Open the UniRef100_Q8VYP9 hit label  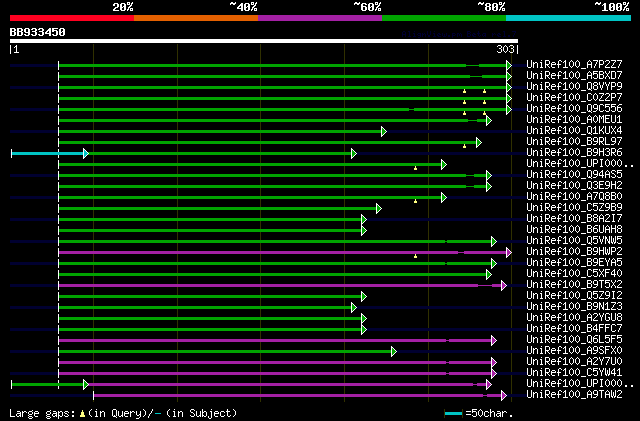coord(574,87)
